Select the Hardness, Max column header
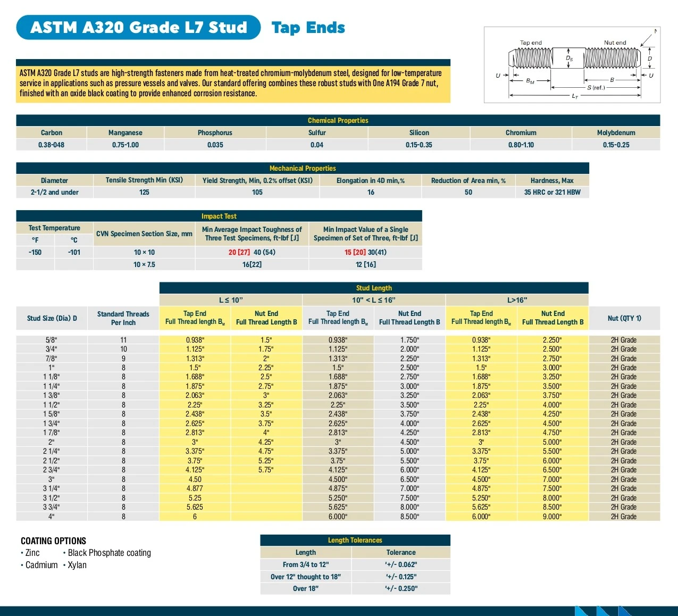Image resolution: width=678 pixels, height=616 pixels. click(552, 180)
